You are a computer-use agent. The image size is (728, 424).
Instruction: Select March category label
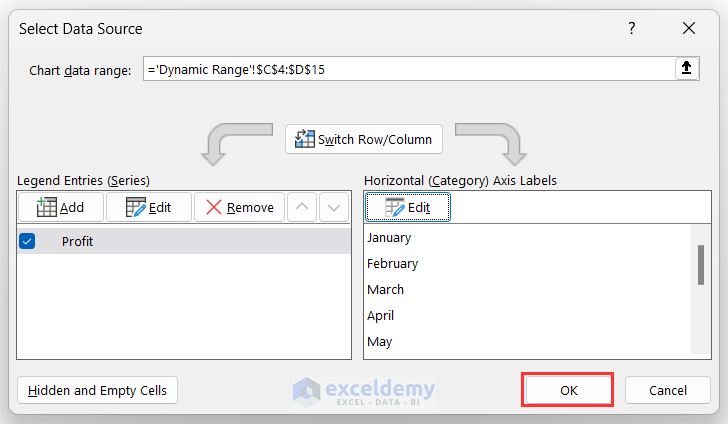[x=386, y=289]
